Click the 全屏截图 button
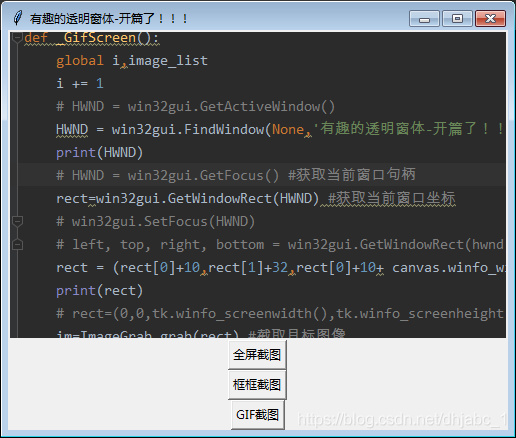The image size is (516, 438). (x=257, y=355)
